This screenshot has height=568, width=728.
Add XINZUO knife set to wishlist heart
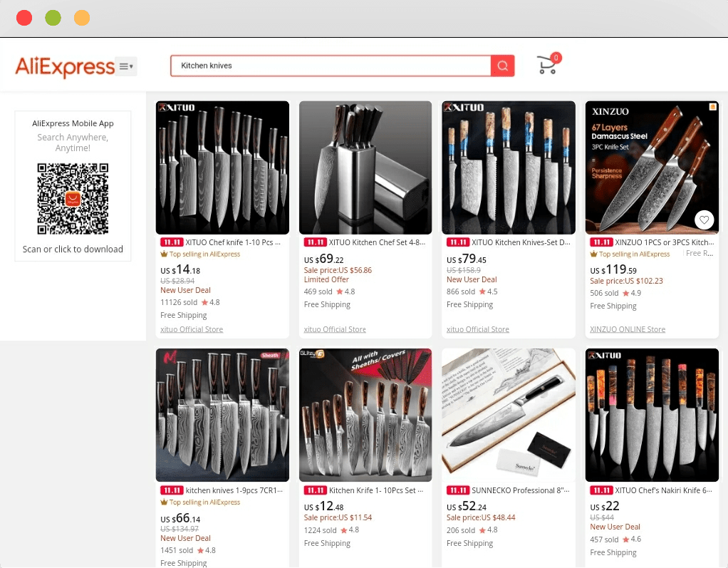[x=704, y=220]
